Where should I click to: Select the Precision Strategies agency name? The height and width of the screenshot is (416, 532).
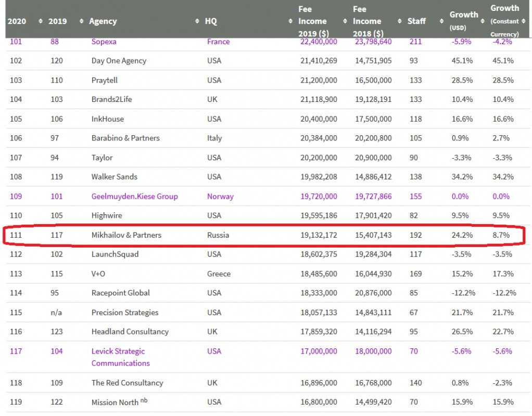click(x=125, y=312)
